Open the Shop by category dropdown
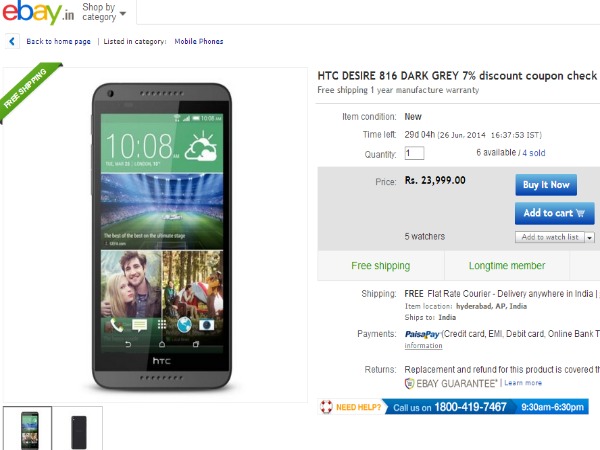This screenshot has height=450, width=600. point(103,12)
